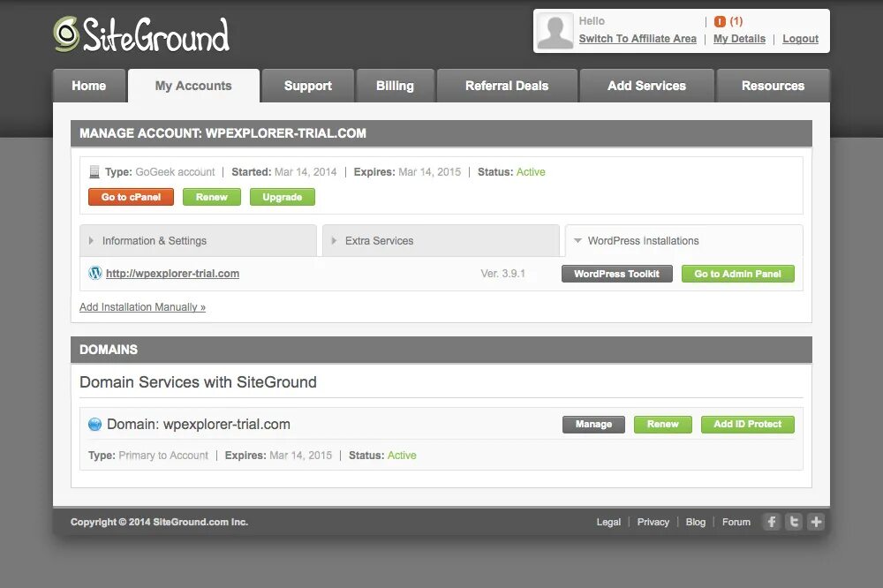Viewport: 883px width, 588px height.
Task: Click Add Installation Manually link
Action: [x=142, y=307]
